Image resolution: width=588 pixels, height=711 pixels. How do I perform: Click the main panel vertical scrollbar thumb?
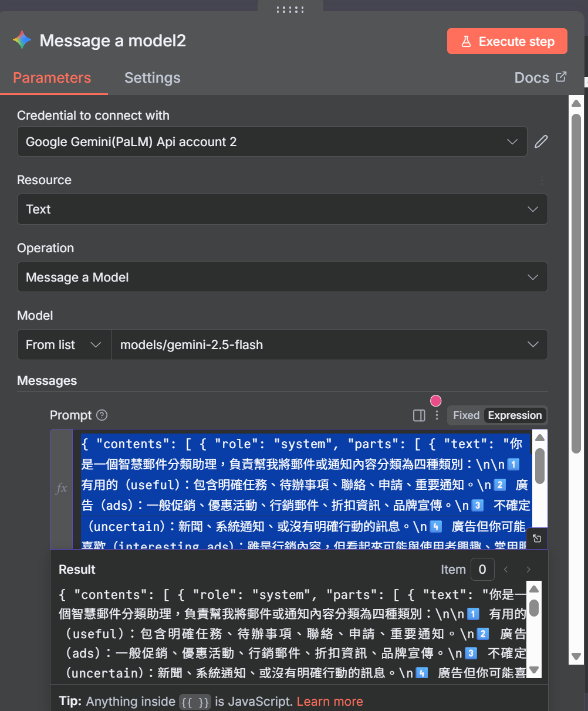(x=576, y=283)
